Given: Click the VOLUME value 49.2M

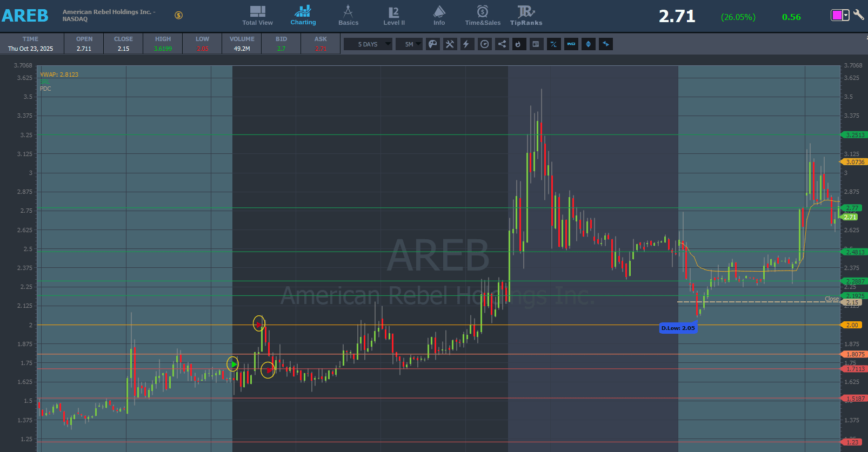Looking at the screenshot, I should (x=242, y=49).
